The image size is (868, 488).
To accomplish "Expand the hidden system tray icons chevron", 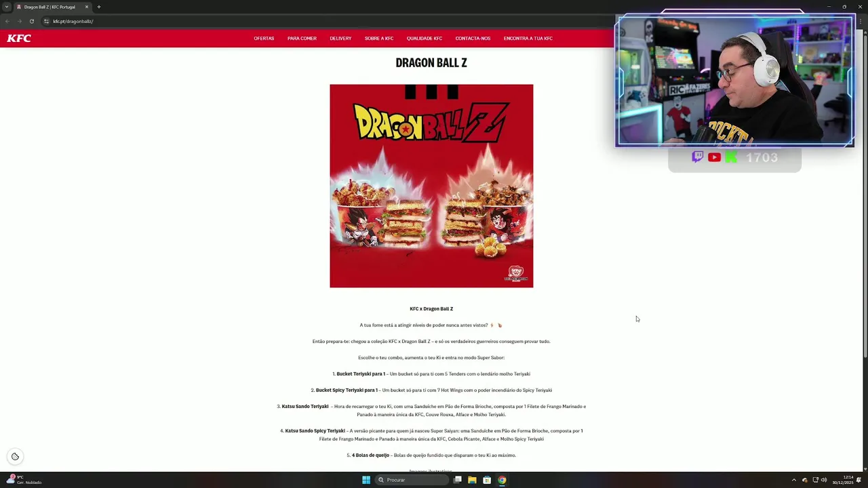I will [x=794, y=480].
